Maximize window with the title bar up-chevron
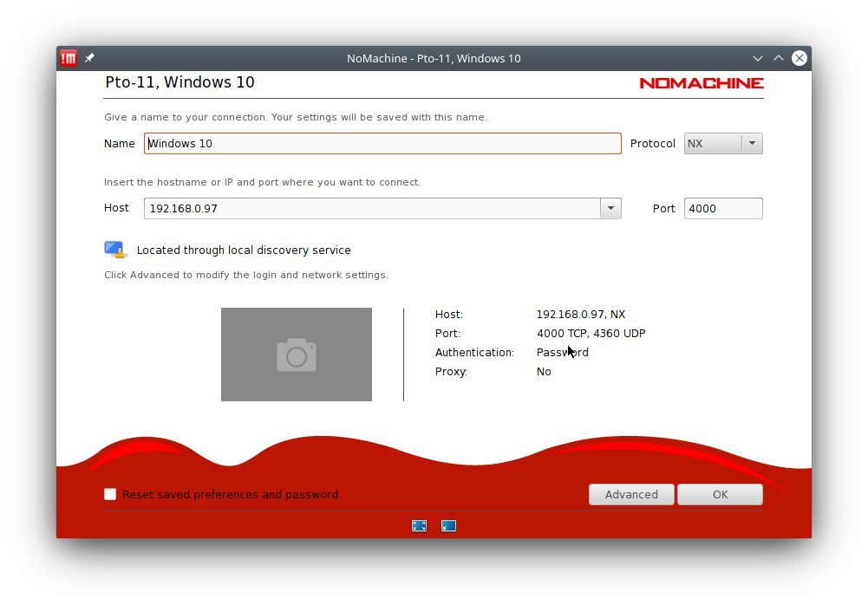The width and height of the screenshot is (868, 605). pos(779,58)
